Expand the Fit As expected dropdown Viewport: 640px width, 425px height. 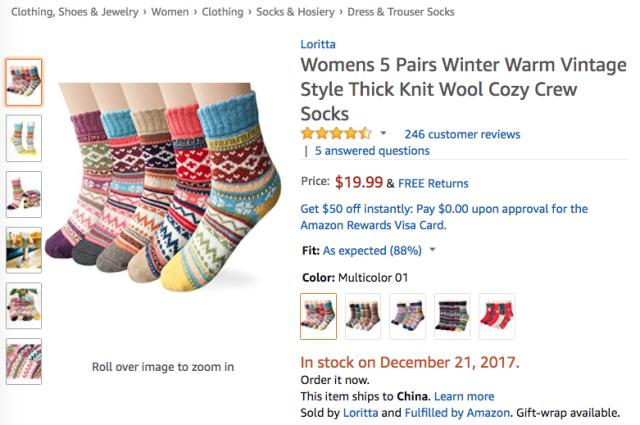[x=432, y=250]
